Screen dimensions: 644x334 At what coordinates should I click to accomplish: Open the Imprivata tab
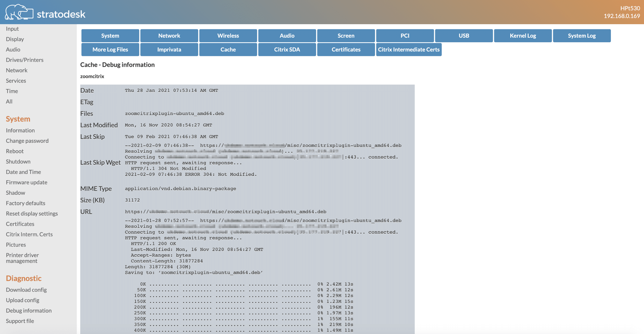tap(169, 49)
